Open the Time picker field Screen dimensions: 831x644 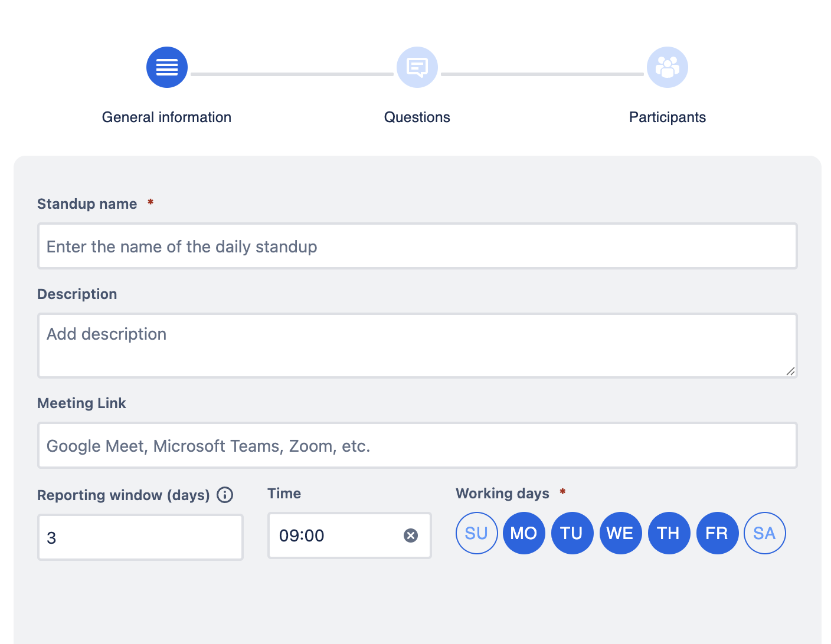pos(336,535)
